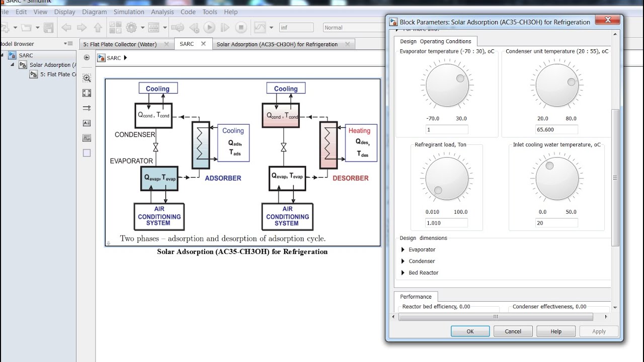This screenshot has height=362, width=644.
Task: Click the Refrigerant load knob
Action: point(447,178)
